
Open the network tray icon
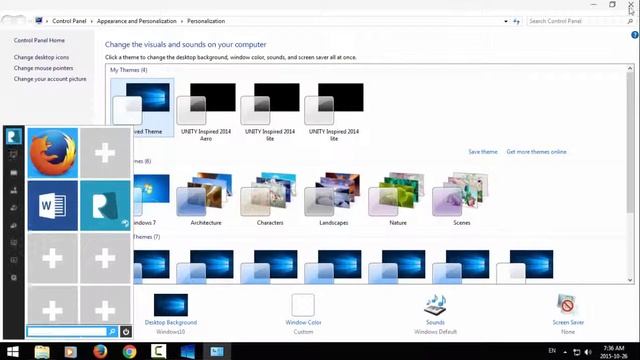coord(576,352)
